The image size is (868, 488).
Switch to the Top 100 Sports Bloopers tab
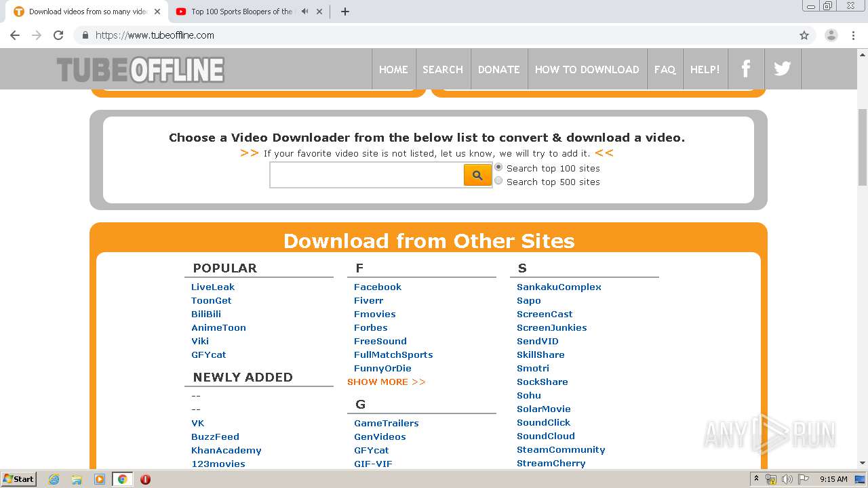pos(248,12)
